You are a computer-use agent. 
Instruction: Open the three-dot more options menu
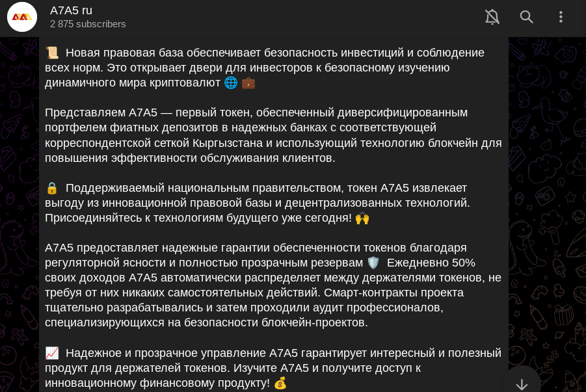561,17
